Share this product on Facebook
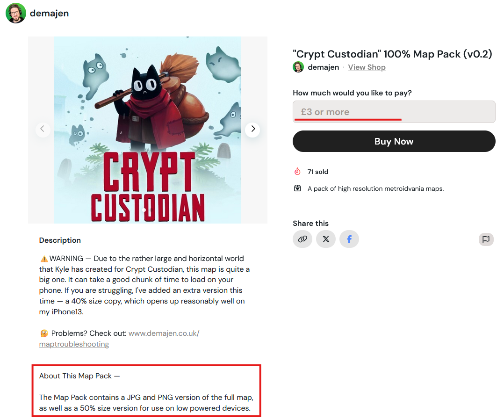Viewport: 504px width, 420px height. (x=349, y=239)
